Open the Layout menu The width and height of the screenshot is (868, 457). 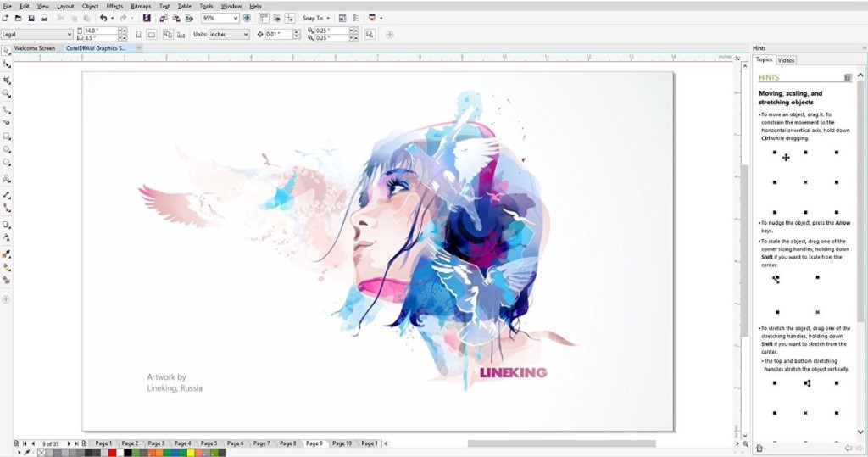(x=65, y=6)
